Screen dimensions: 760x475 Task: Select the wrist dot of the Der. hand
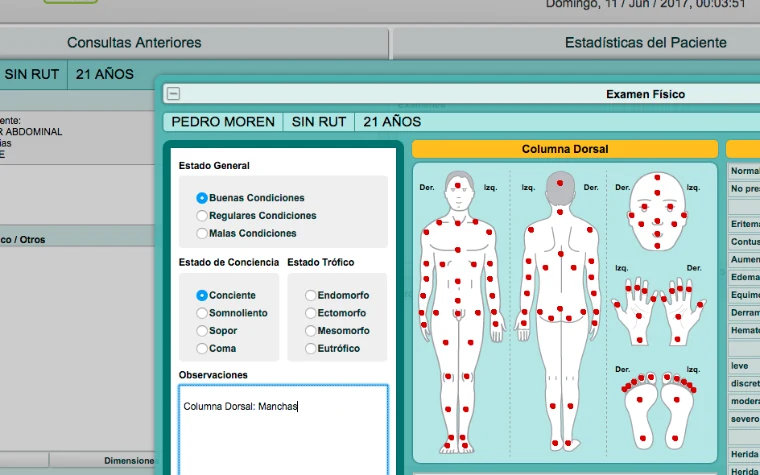click(677, 339)
